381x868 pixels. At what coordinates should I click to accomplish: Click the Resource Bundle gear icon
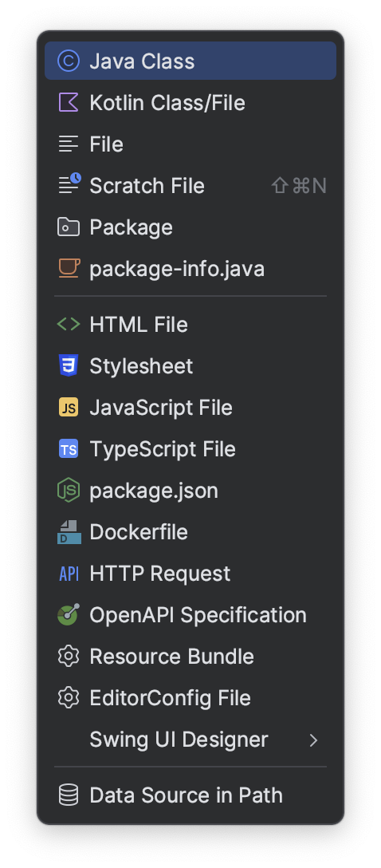(69, 657)
